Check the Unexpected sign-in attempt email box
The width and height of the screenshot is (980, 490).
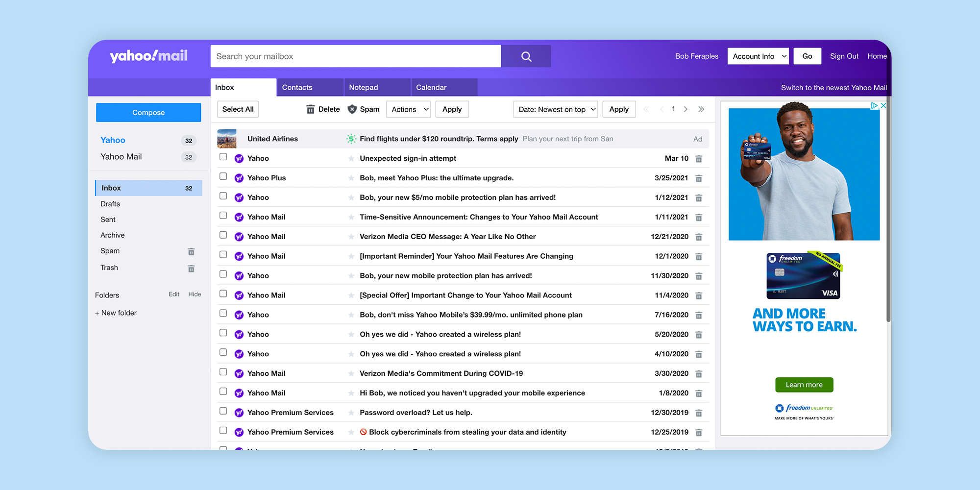223,157
